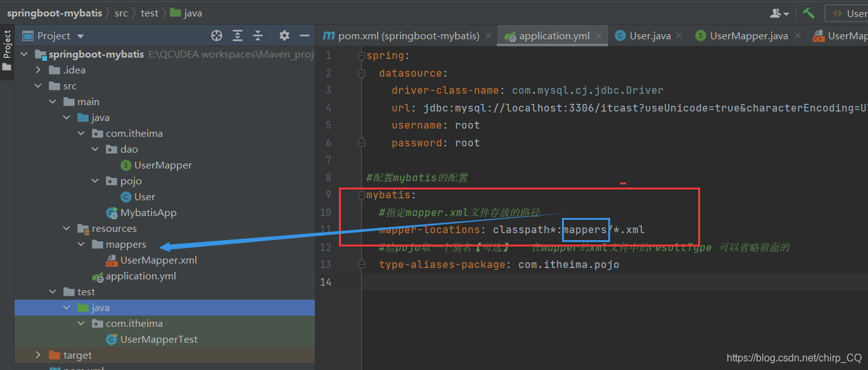Fold the datasource block at line 2
868x370 pixels.
coord(361,73)
